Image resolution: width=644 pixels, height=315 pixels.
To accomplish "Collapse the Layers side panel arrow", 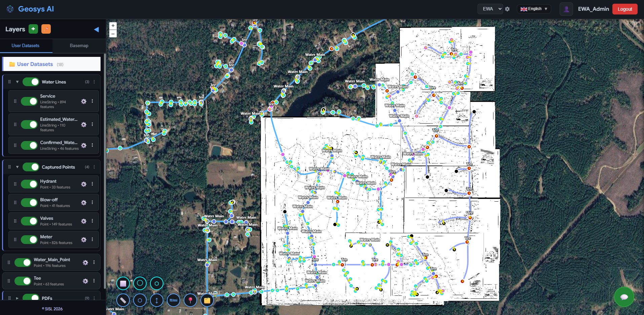I will (97, 29).
